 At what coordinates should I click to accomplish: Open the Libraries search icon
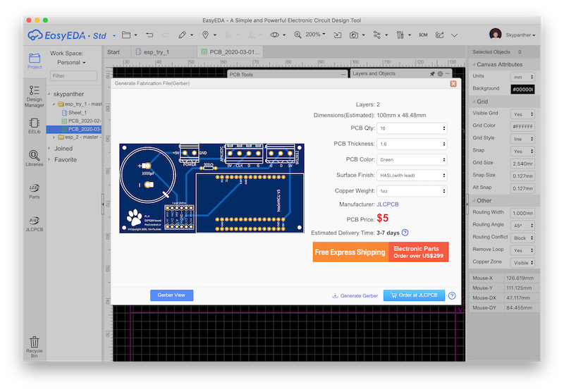point(35,158)
